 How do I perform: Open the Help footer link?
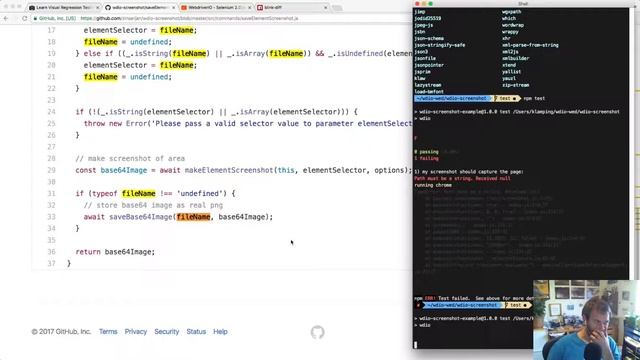(x=220, y=331)
